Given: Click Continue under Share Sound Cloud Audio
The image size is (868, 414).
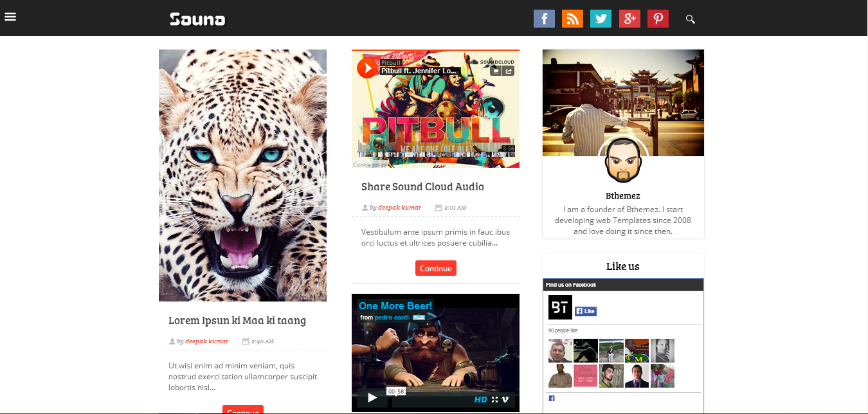Looking at the screenshot, I should coord(436,268).
